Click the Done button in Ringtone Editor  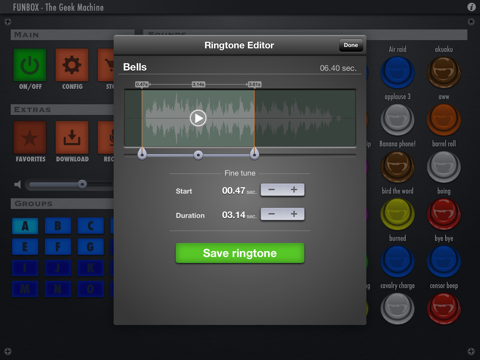[351, 45]
